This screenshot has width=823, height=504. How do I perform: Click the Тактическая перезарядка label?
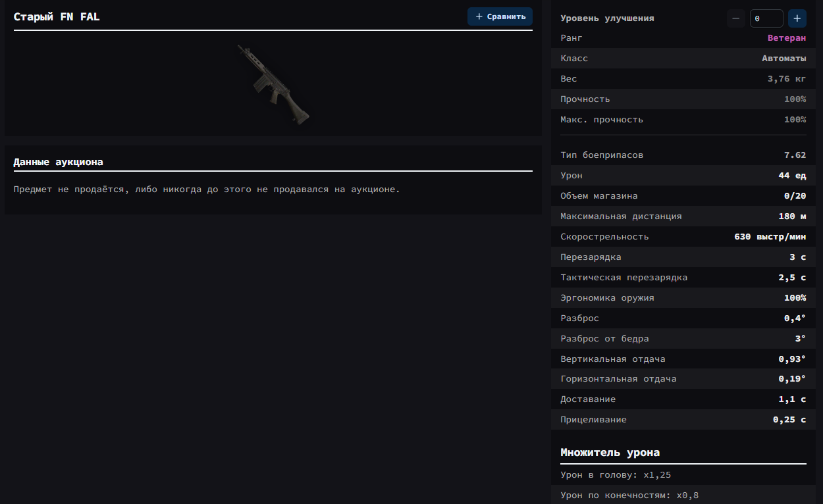[624, 278]
